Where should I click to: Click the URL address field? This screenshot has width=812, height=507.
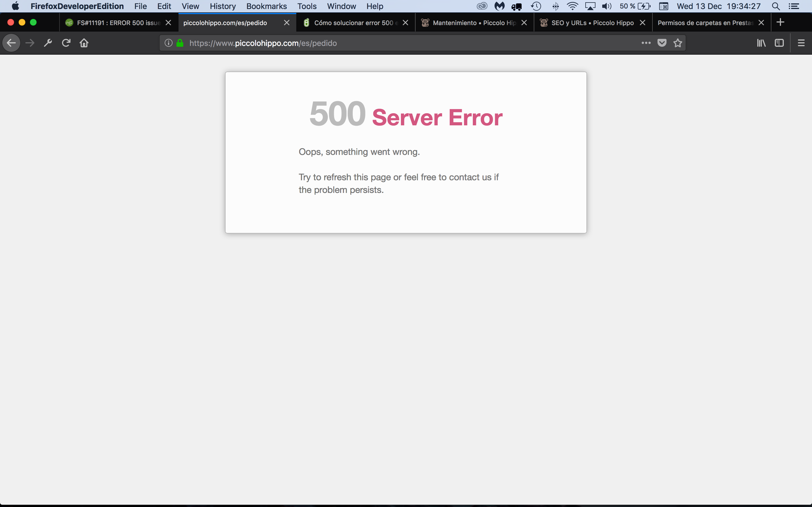coord(403,43)
